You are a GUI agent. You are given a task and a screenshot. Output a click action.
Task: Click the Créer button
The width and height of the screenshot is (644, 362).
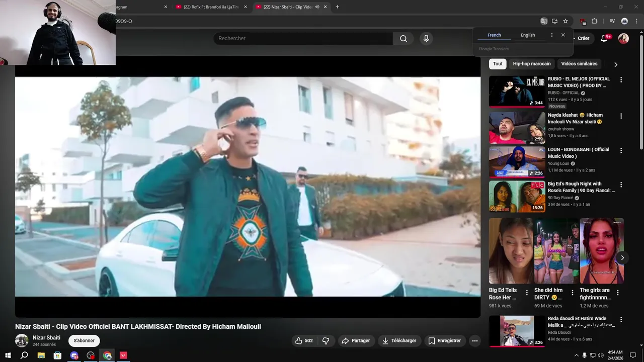point(583,38)
